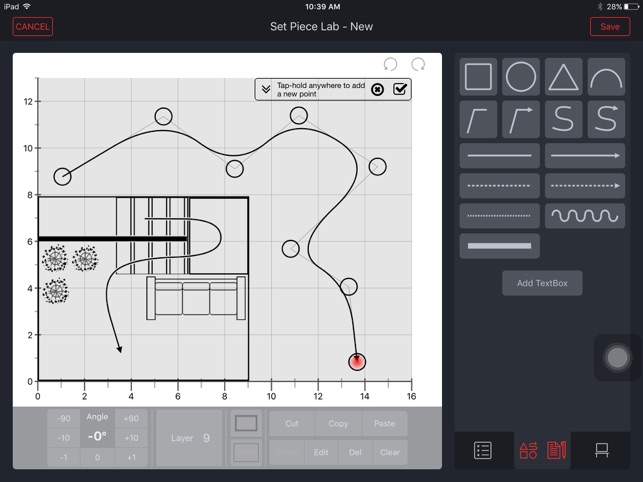Select the triangle shape tool

click(x=563, y=77)
